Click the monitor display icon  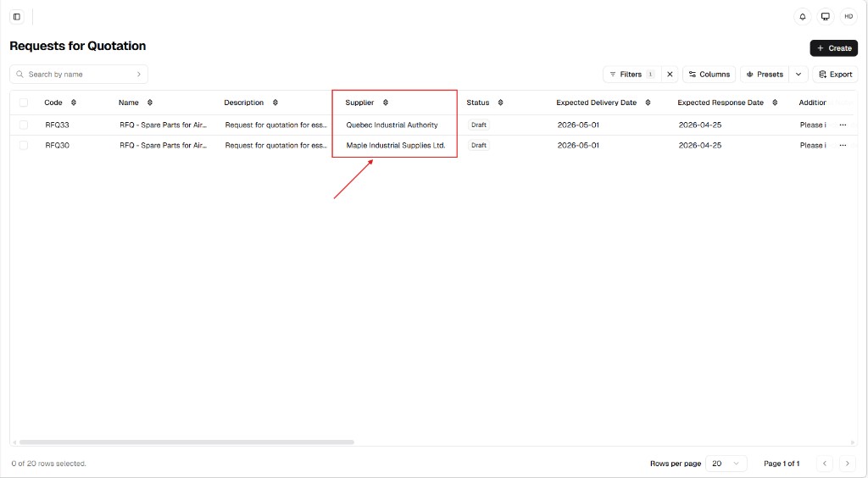826,17
